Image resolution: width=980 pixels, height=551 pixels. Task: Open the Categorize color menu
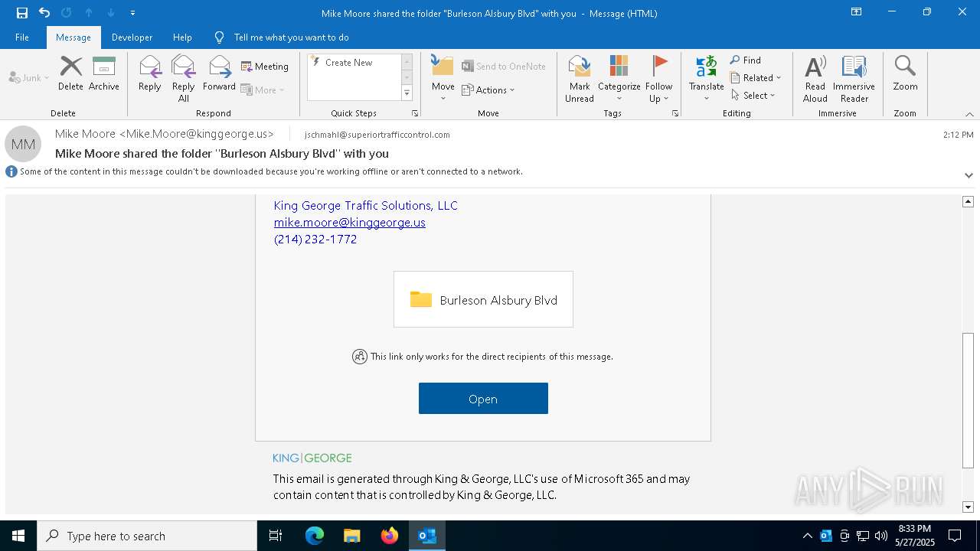click(x=619, y=78)
